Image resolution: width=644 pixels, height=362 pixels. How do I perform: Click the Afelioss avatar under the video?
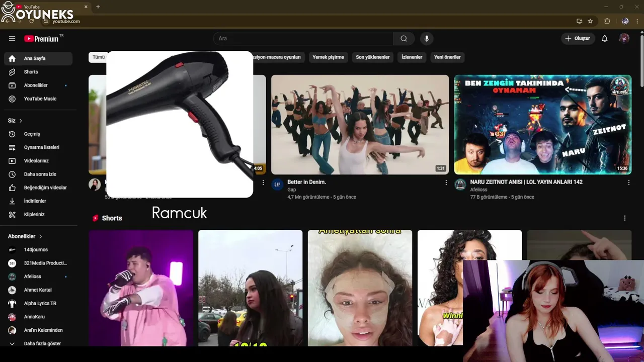[460, 185]
